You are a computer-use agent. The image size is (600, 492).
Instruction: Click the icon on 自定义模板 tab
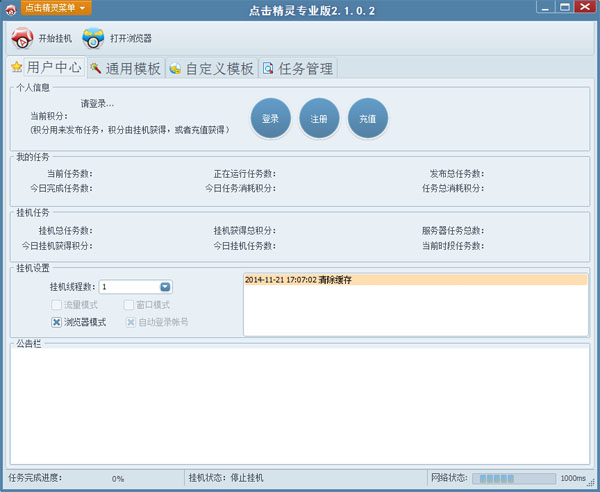click(175, 69)
